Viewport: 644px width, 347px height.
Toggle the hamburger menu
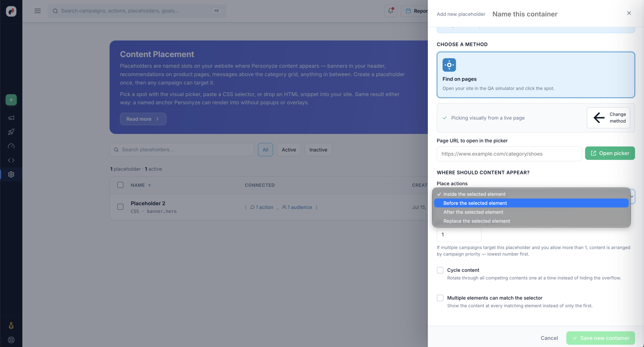tap(37, 11)
